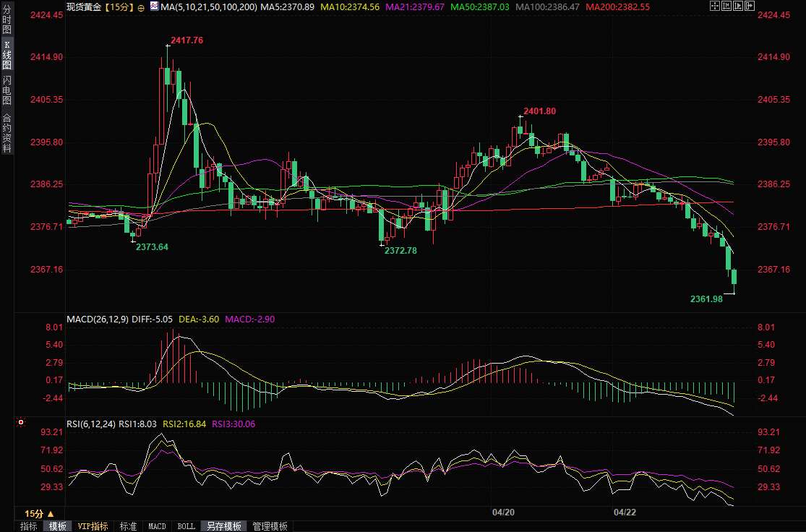
Task: Apply the 标准 template
Action: 128,526
